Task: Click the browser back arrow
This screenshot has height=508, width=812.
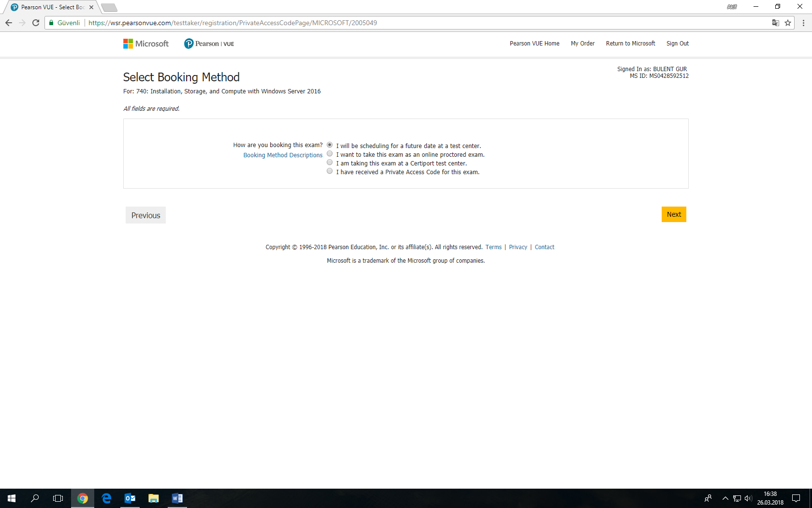Action: point(9,23)
